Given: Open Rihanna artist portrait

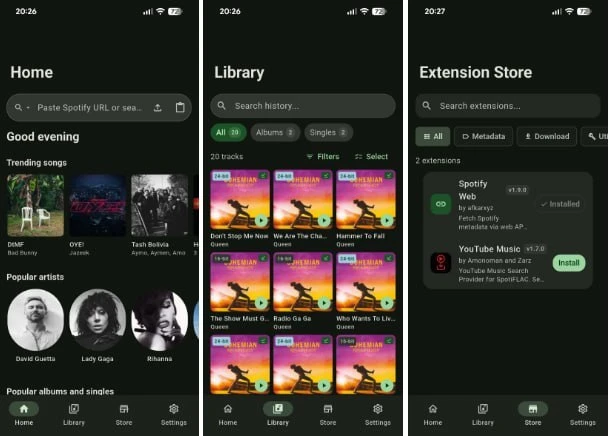Looking at the screenshot, I should (160, 320).
